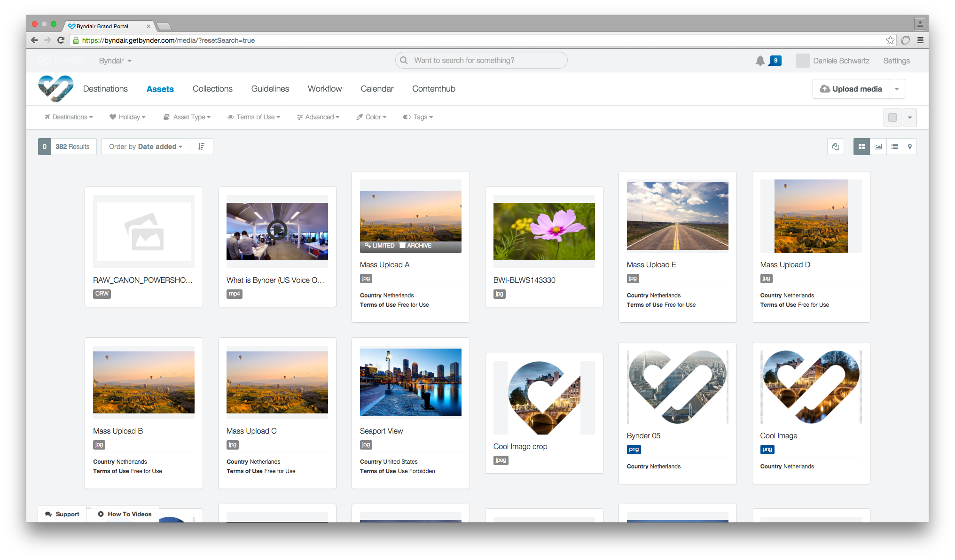The width and height of the screenshot is (955, 560).
Task: Go to the Collections tab
Action: coord(212,89)
